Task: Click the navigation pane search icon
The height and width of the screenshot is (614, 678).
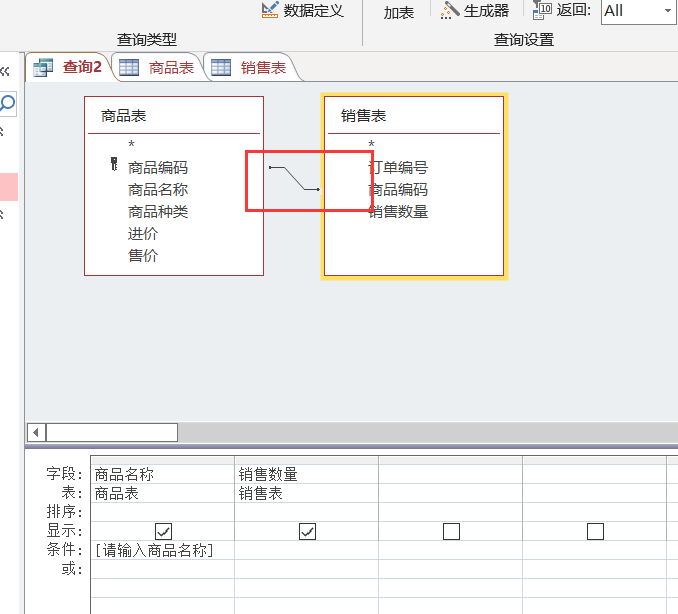Action: [7, 104]
